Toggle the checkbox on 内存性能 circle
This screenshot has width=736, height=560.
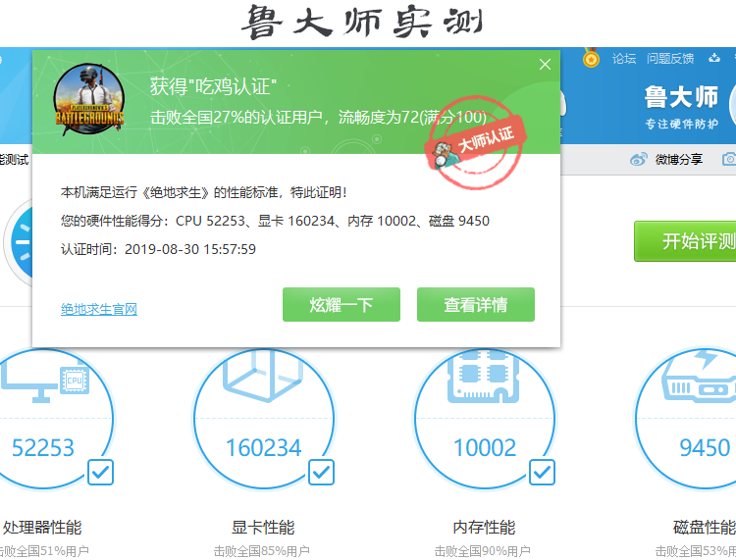(x=542, y=472)
